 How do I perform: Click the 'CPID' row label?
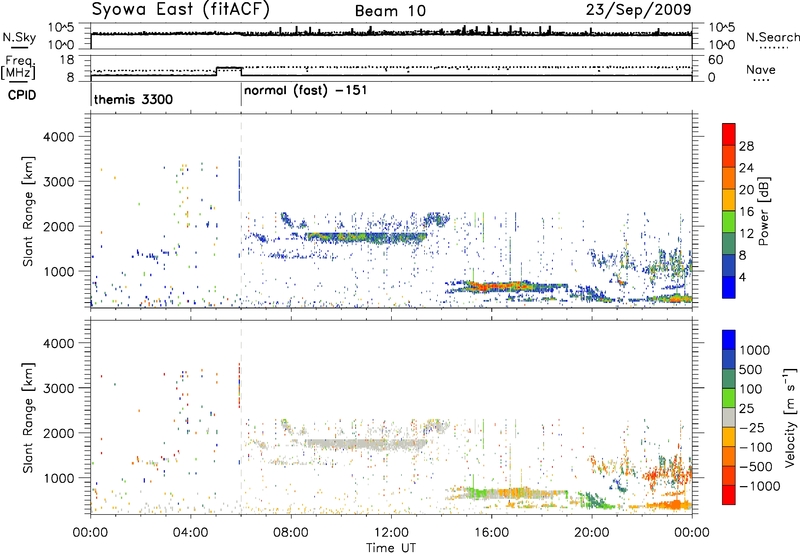[x=22, y=95]
